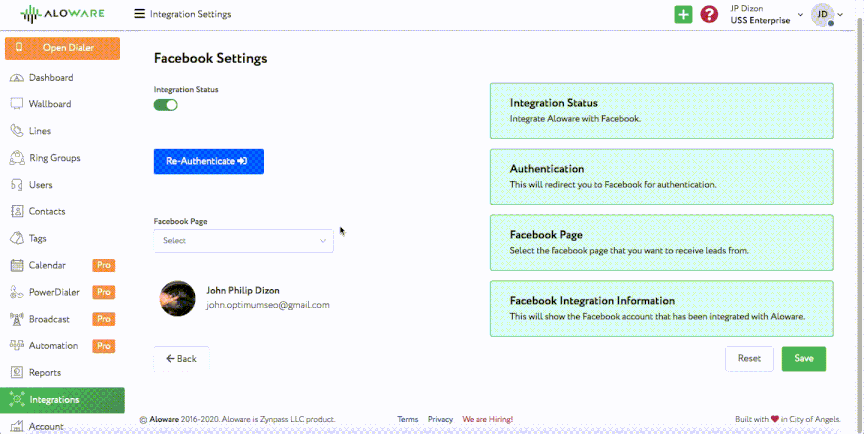Click the Reset button
This screenshot has height=434, width=864.
click(749, 359)
